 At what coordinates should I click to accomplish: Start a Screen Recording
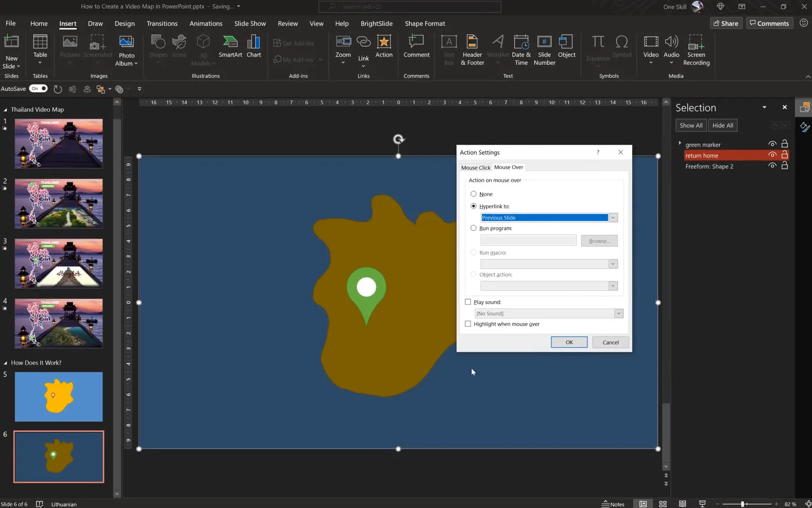click(696, 49)
